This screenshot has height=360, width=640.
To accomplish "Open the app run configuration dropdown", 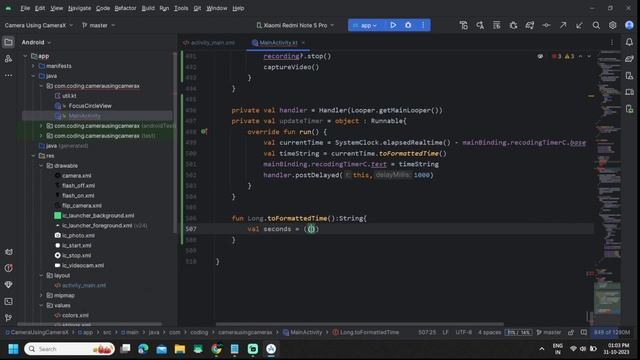I will point(366,25).
